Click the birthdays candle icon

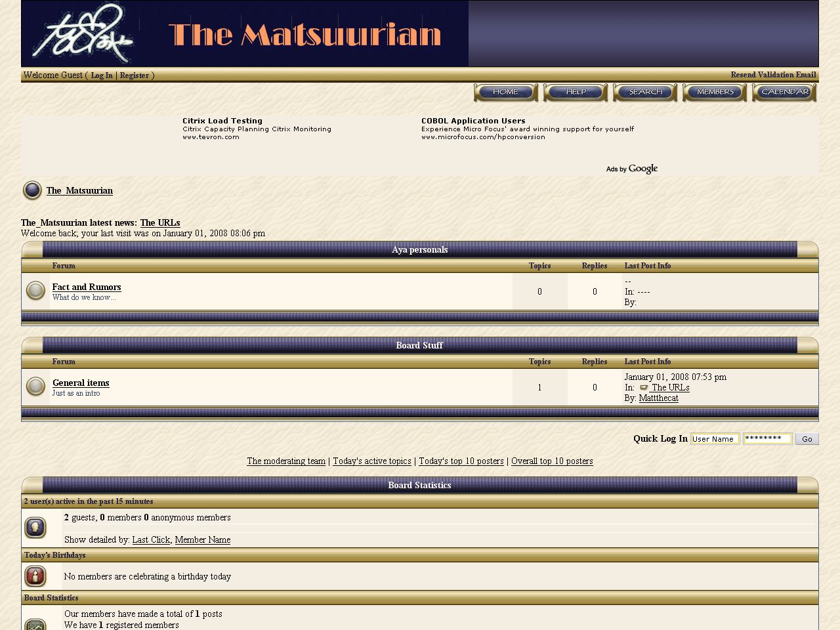pos(35,576)
